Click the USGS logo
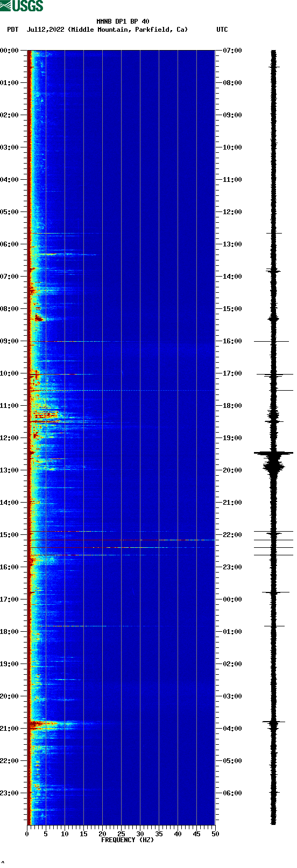Image resolution: width=297 pixels, height=868 pixels. 22,6
